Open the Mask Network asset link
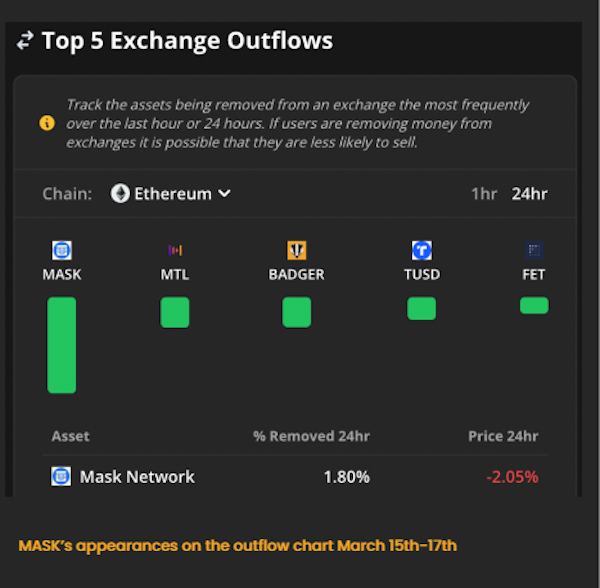Screen dimensions: 600x588 coord(137,477)
